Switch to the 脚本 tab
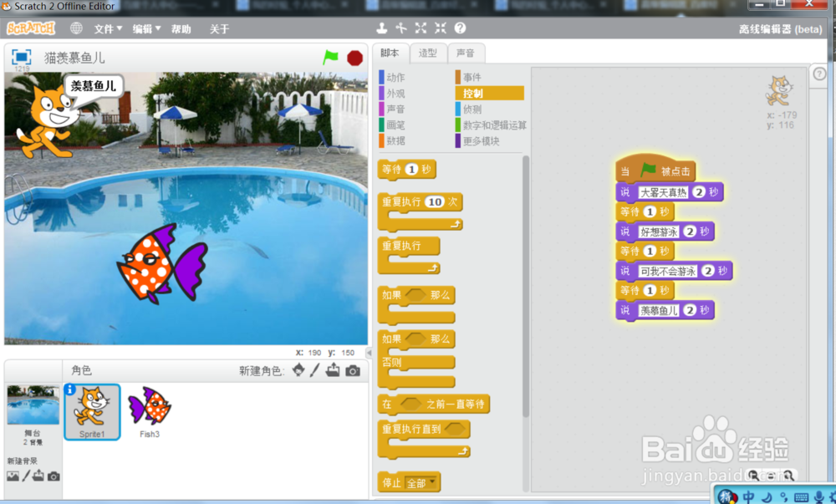 click(390, 53)
